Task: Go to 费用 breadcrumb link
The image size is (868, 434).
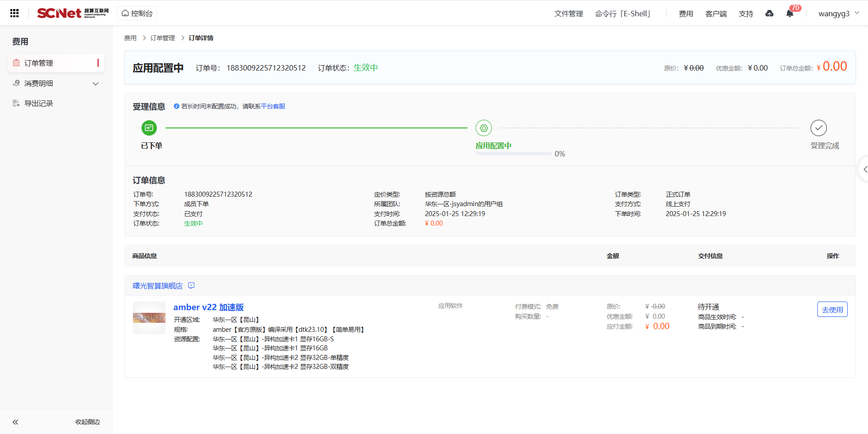Action: click(x=130, y=38)
